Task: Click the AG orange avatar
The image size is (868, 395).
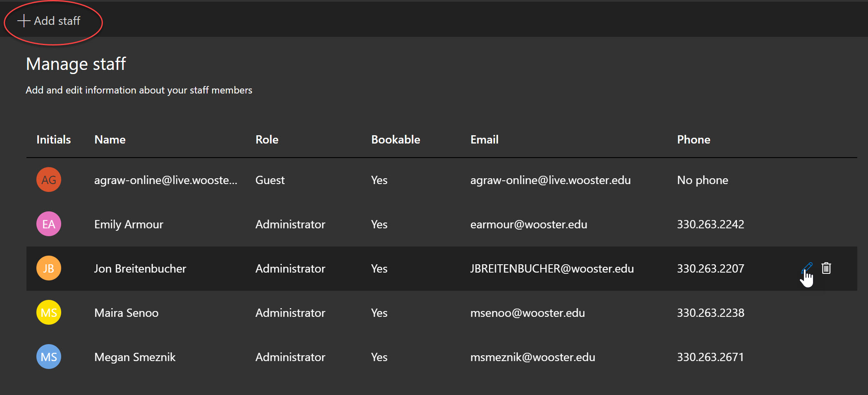Action: [49, 180]
